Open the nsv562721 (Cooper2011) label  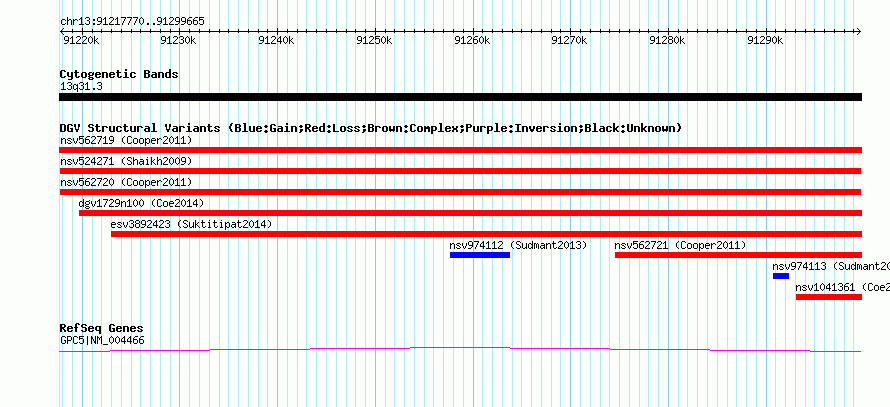[681, 245]
